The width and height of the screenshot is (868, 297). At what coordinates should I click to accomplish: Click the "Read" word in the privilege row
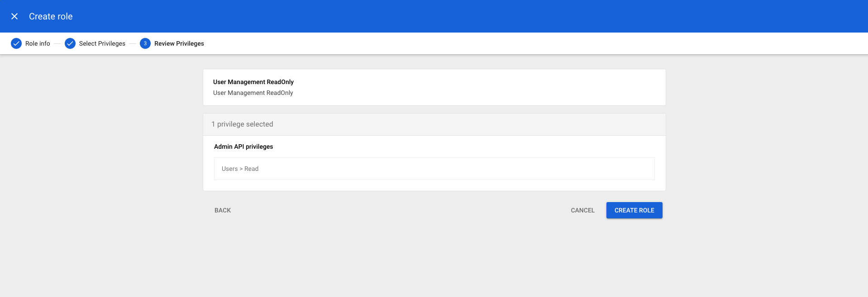252,169
